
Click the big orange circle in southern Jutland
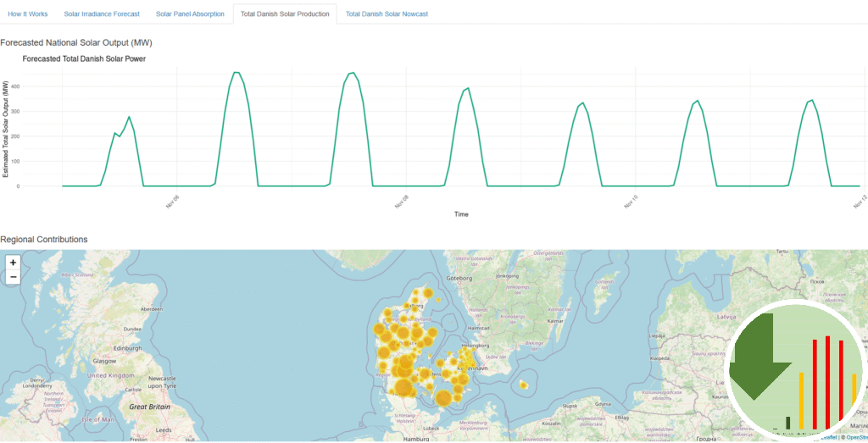(x=403, y=388)
